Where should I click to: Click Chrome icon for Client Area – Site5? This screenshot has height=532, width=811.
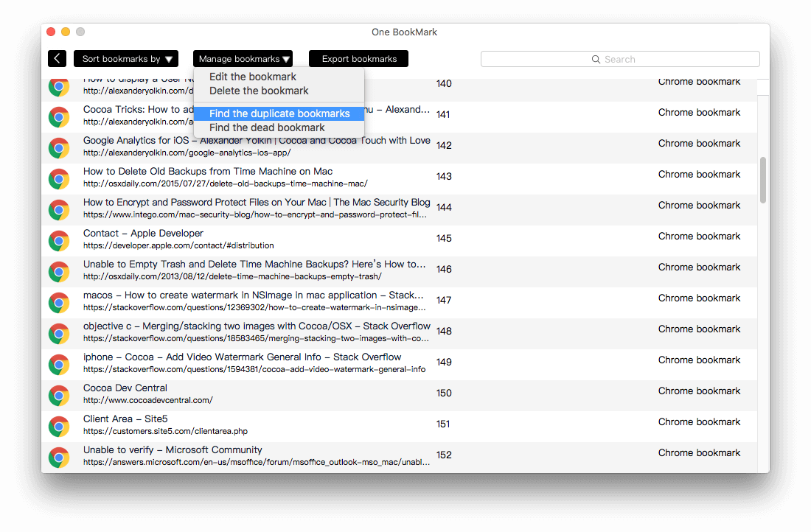point(59,427)
